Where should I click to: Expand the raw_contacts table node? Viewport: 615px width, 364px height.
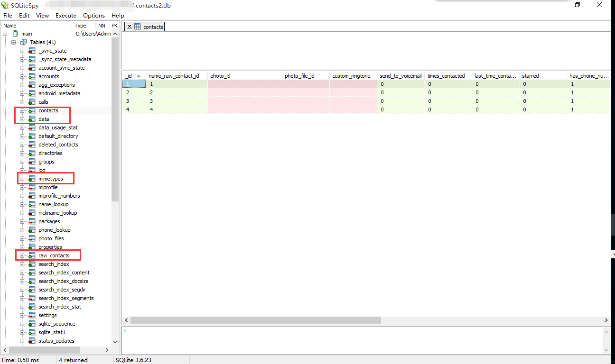click(22, 255)
